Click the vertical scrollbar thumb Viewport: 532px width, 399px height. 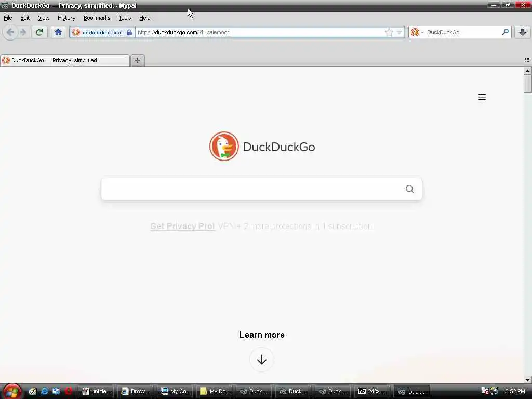coord(527,84)
